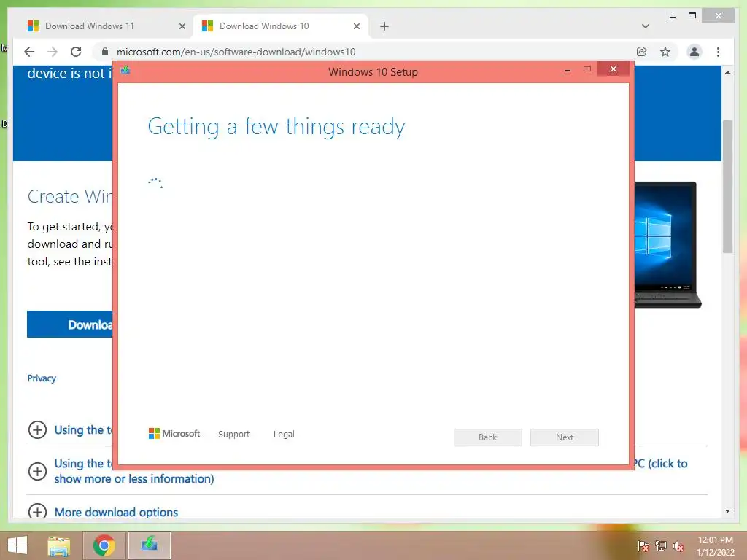747x560 pixels.
Task: Go back in Chrome browser
Action: click(29, 52)
